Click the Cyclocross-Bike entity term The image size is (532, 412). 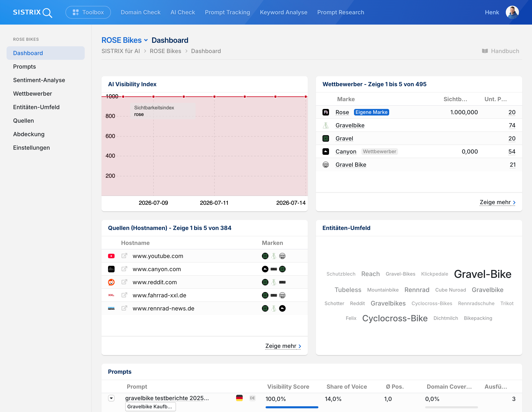tap(395, 318)
